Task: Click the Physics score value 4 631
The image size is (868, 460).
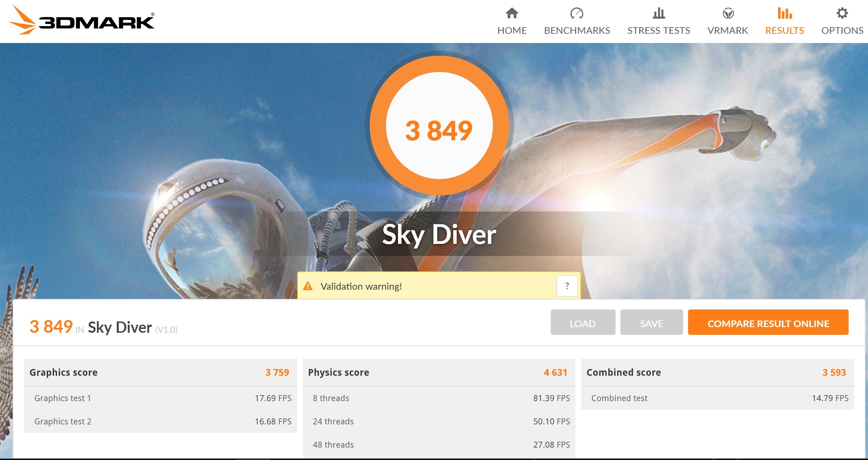Action: point(555,372)
